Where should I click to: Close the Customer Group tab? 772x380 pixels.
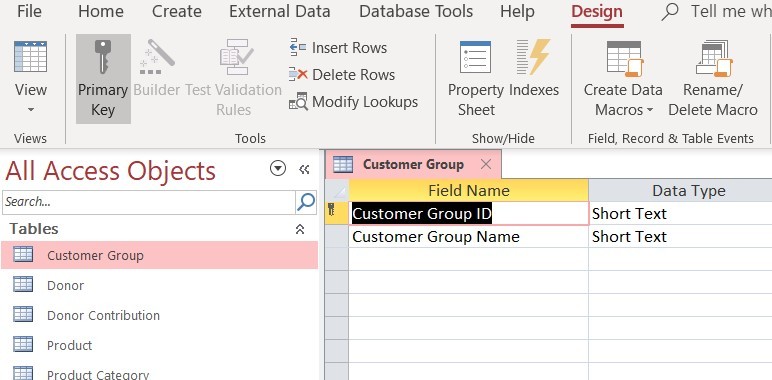click(486, 164)
